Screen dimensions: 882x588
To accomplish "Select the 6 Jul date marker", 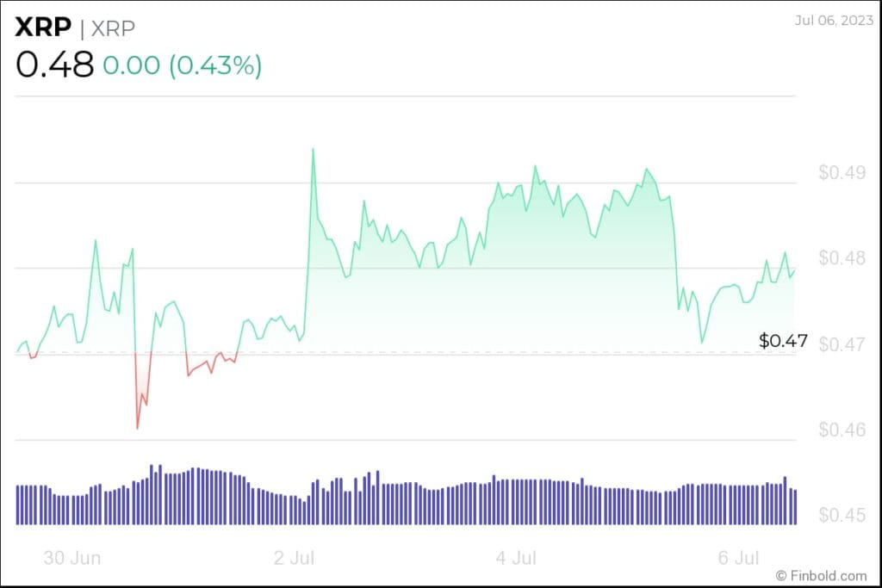I will tap(739, 558).
